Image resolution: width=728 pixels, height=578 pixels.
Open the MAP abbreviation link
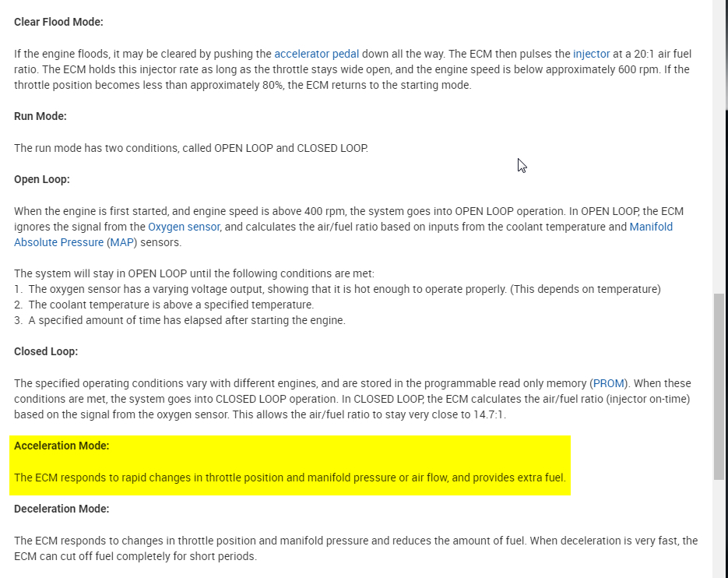coord(122,242)
